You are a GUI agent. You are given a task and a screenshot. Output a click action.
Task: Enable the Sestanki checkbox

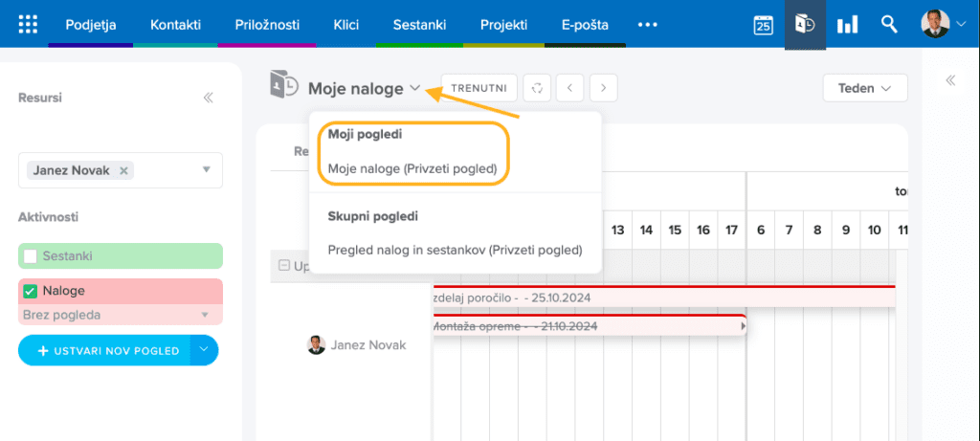pos(31,256)
